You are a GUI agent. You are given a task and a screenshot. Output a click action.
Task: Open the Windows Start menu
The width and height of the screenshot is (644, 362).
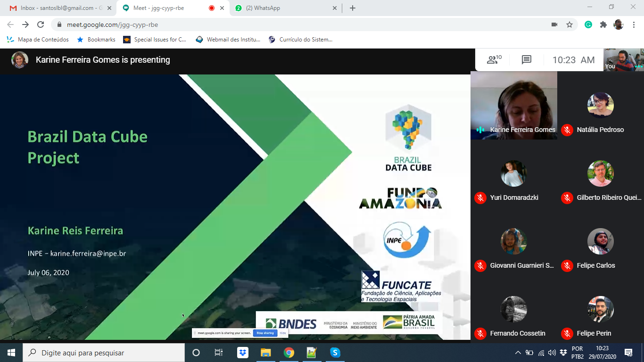point(11,353)
